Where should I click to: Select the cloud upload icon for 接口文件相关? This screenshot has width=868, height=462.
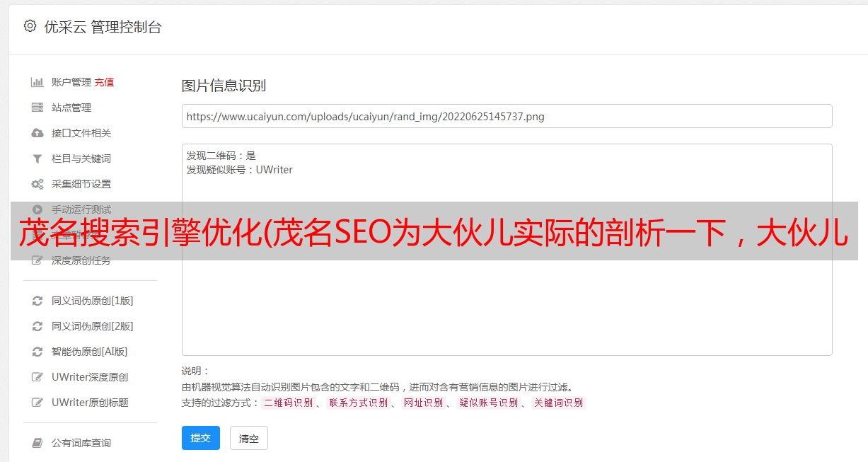(37, 133)
